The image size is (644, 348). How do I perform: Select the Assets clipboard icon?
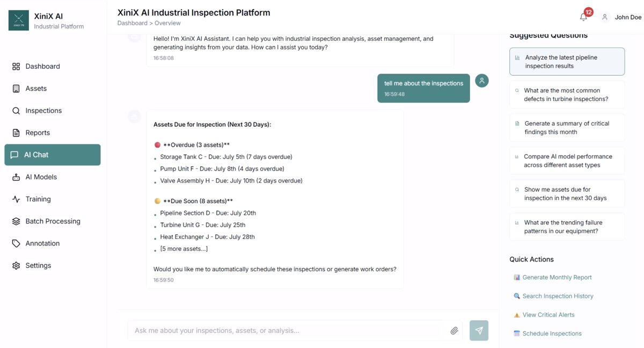(16, 88)
